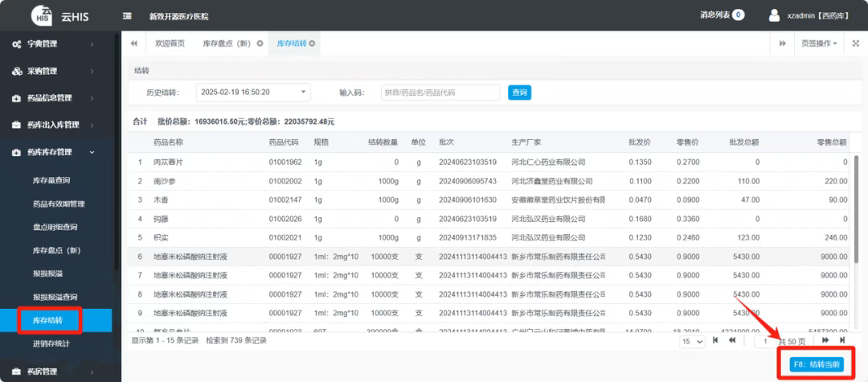Select the 库存结转 tab
This screenshot has height=382, width=868.
click(x=291, y=43)
